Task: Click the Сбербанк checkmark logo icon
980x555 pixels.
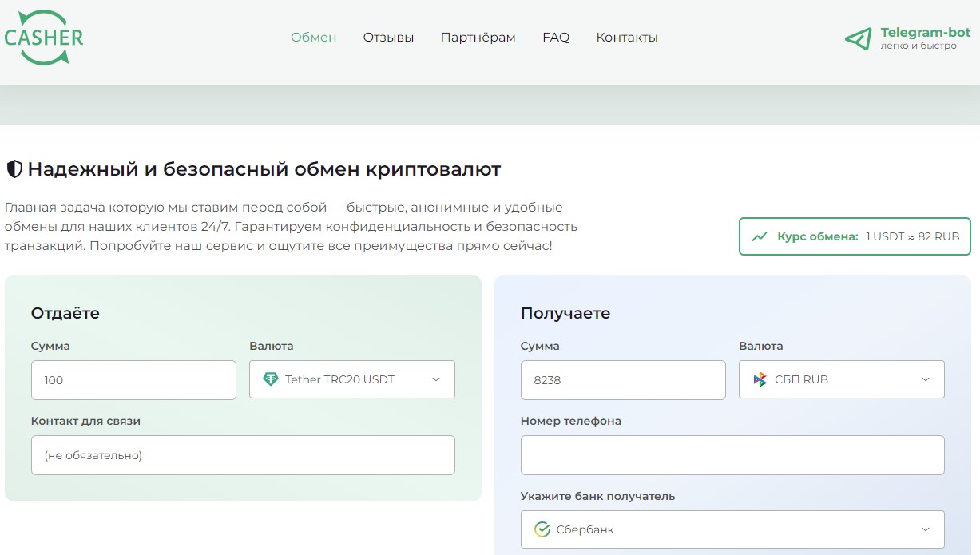Action: 542,529
